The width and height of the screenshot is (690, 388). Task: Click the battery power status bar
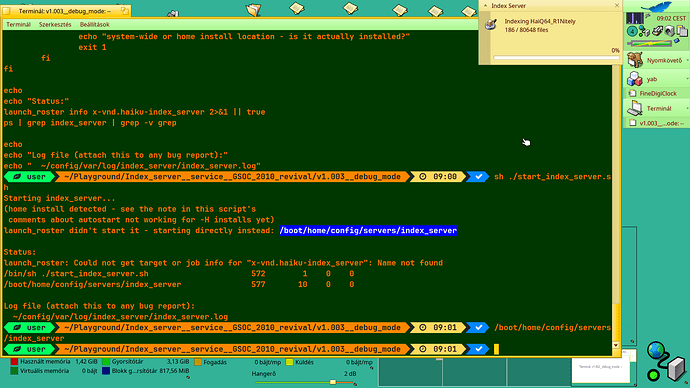click(650, 43)
